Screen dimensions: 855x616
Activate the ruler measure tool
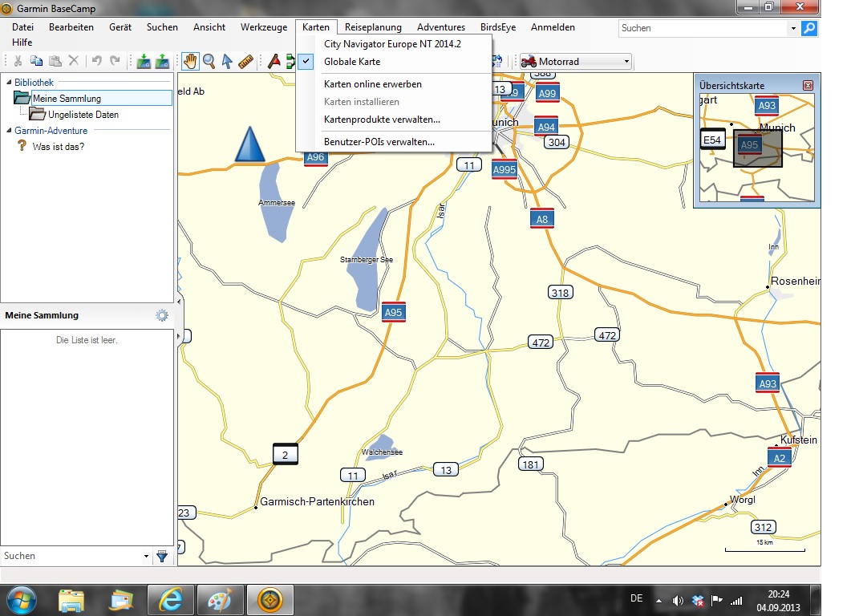pyautogui.click(x=245, y=62)
